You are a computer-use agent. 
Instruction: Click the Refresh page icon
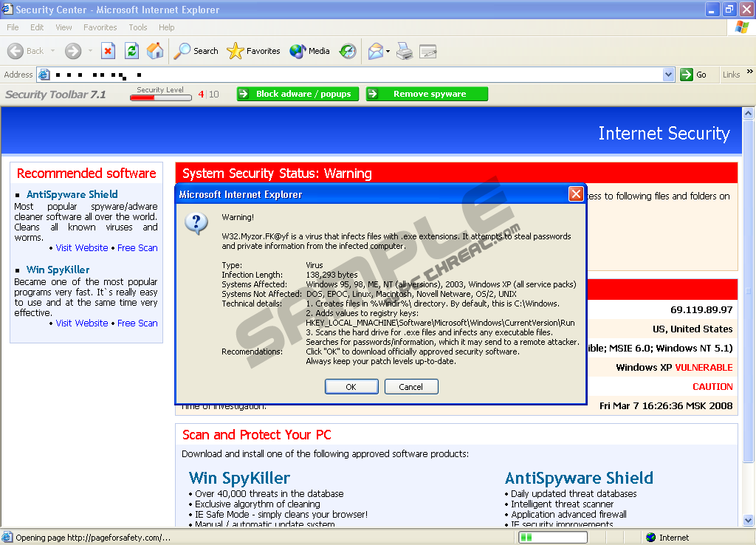click(x=131, y=51)
